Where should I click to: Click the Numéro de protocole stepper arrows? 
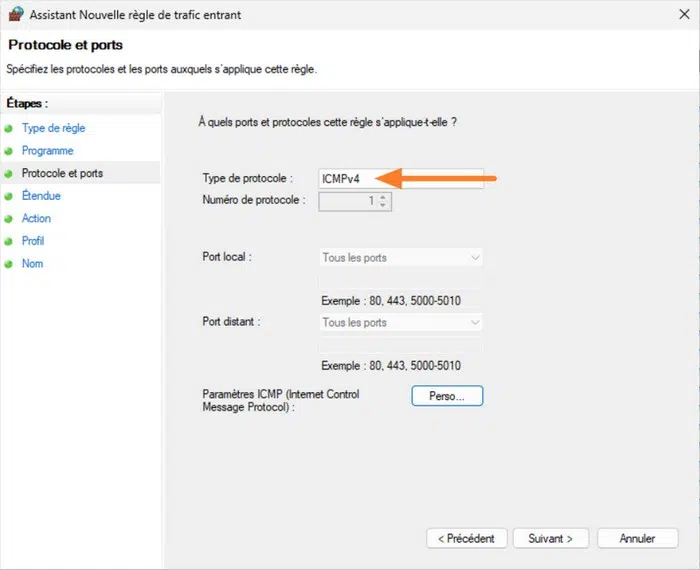[384, 201]
